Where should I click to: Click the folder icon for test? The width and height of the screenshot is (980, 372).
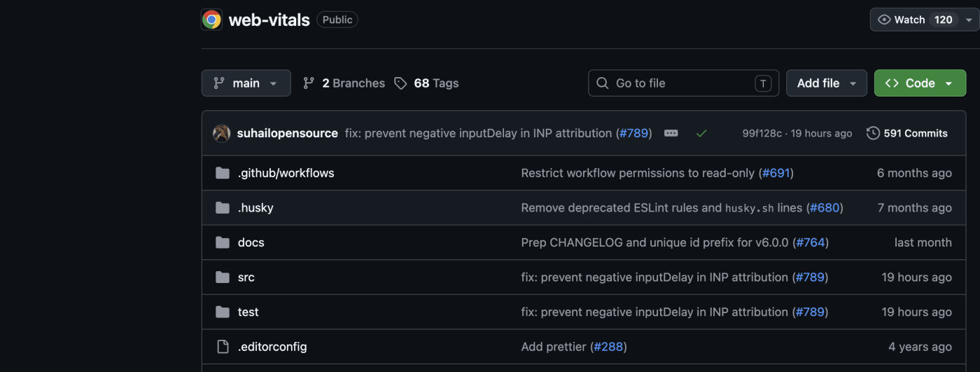pos(223,312)
